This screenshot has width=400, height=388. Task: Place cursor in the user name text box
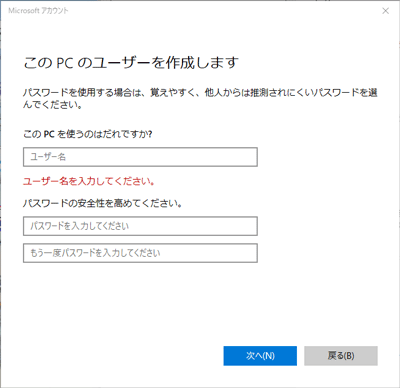pos(140,157)
